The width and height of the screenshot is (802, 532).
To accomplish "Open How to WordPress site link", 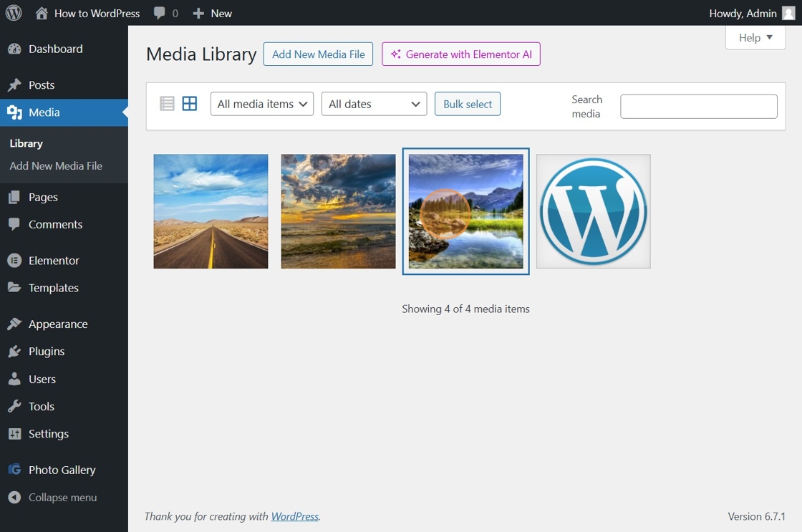I will [x=97, y=14].
